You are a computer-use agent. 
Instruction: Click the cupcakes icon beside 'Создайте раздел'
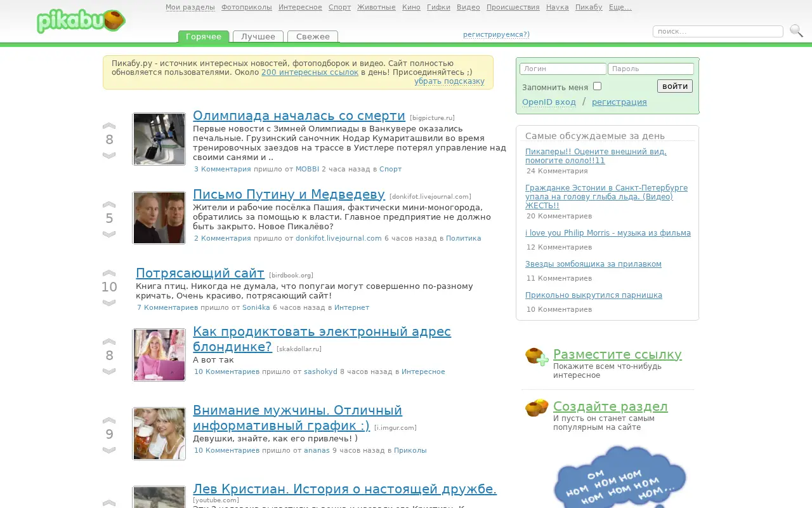(x=537, y=408)
